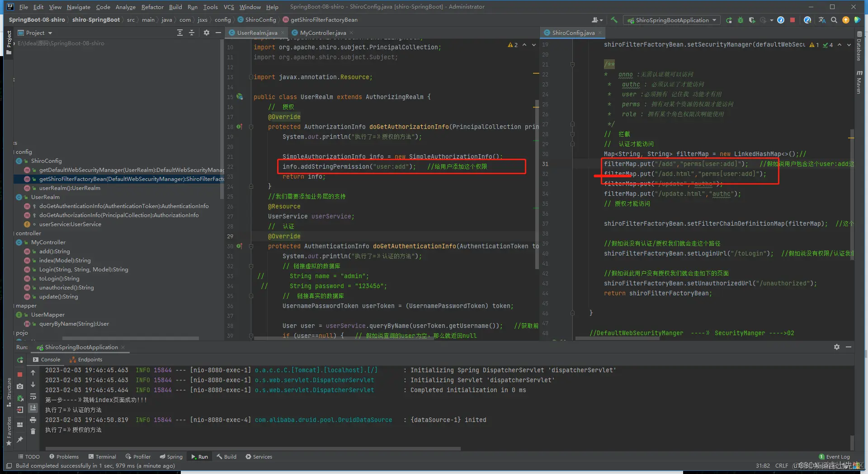868x474 pixels.
Task: Toggle scroll to end of console
Action: click(33, 408)
